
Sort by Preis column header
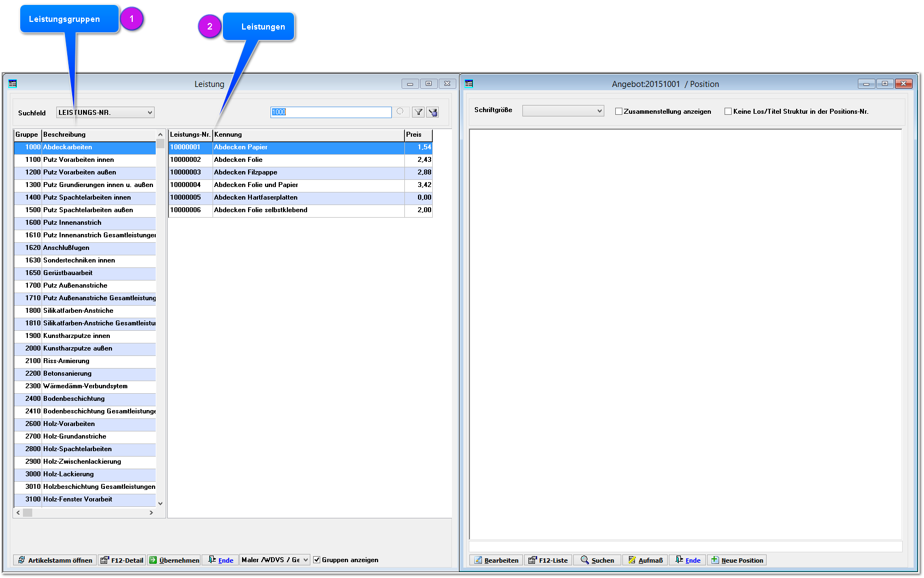coord(418,135)
